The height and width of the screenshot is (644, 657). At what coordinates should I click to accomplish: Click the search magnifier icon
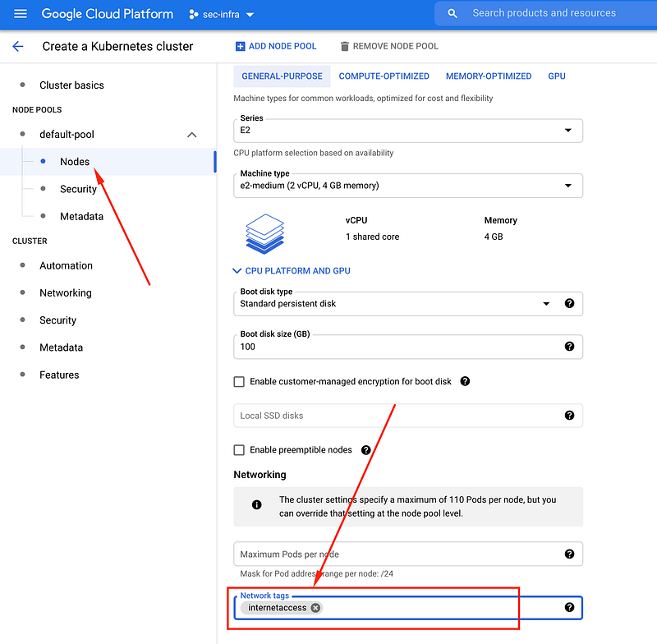coord(453,13)
